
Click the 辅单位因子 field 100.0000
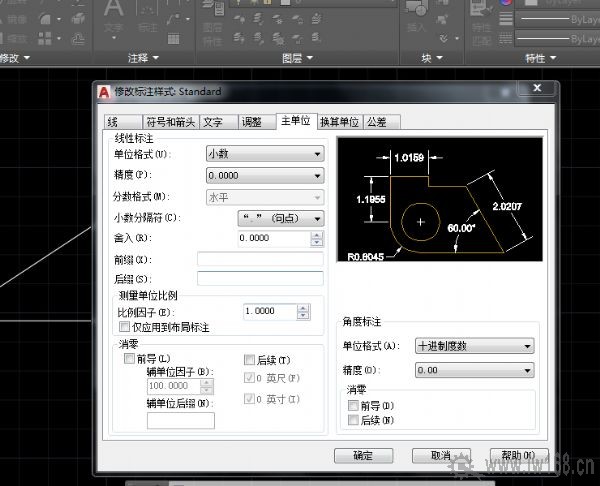tap(174, 386)
